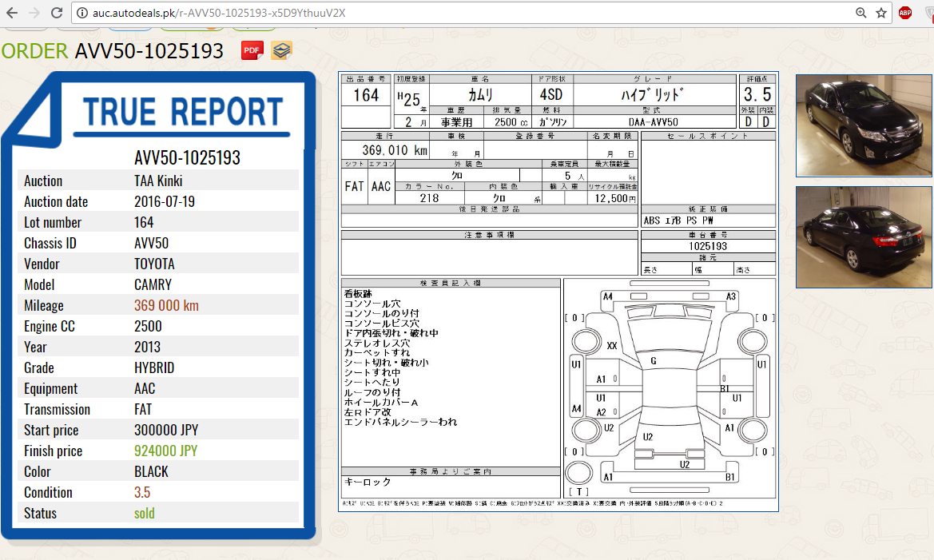This screenshot has width=934, height=560.
Task: Select the auction date 2016-07-19
Action: [x=165, y=202]
